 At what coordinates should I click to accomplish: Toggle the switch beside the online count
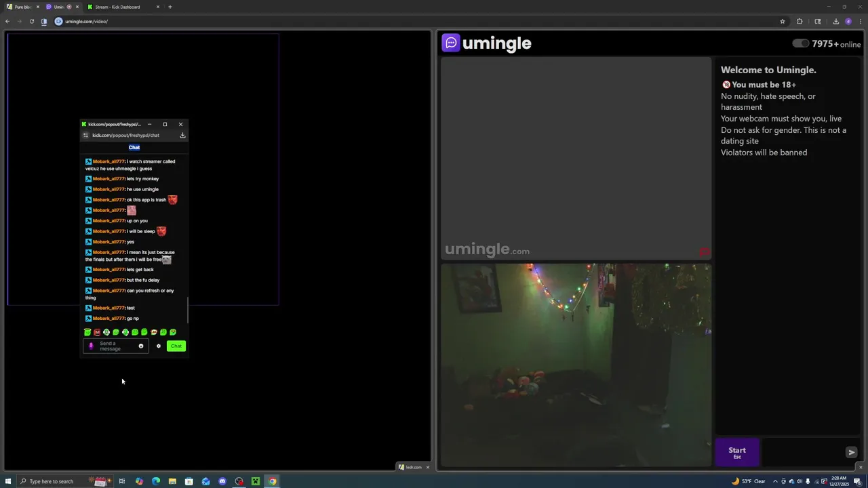click(x=800, y=43)
